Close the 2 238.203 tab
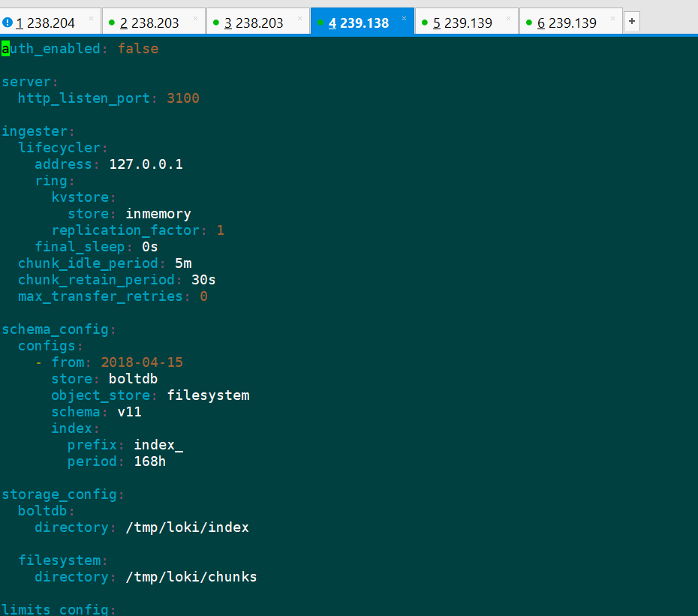 click(195, 18)
